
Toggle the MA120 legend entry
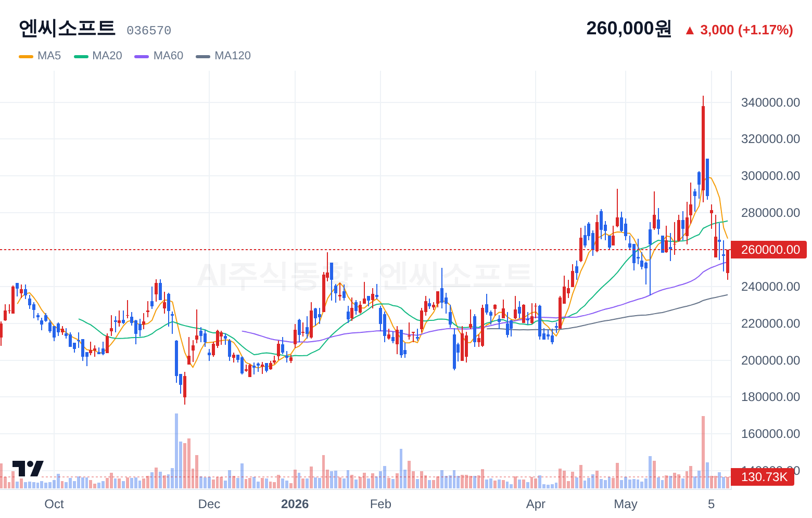pos(223,56)
